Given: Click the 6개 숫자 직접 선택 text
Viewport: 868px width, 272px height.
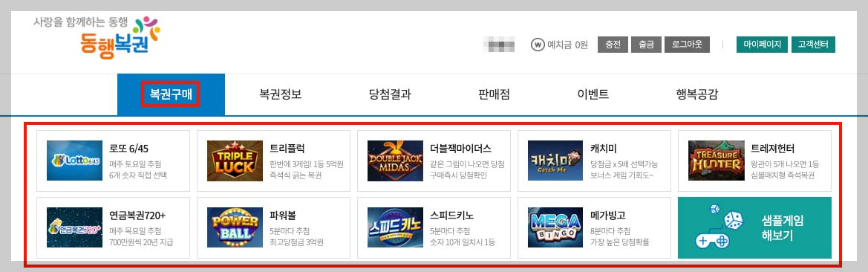Looking at the screenshot, I should point(138,175).
